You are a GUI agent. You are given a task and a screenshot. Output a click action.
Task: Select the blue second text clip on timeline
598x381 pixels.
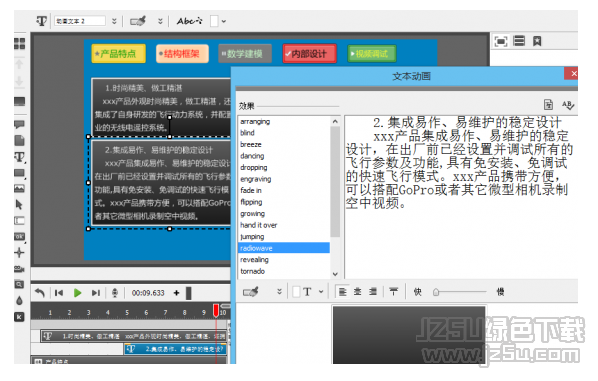click(x=175, y=349)
